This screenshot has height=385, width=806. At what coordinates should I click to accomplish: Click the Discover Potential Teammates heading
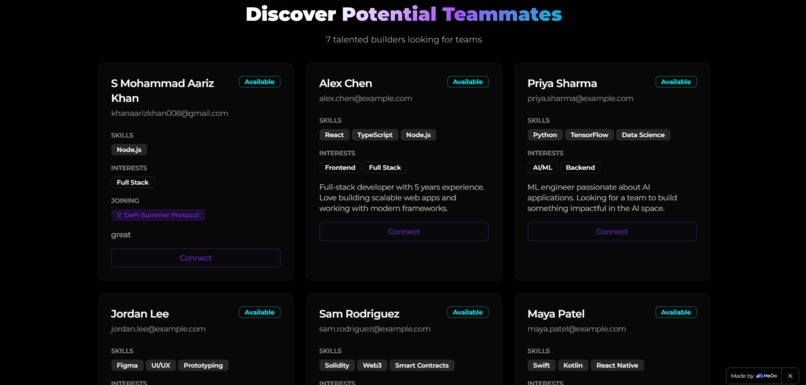click(x=404, y=14)
